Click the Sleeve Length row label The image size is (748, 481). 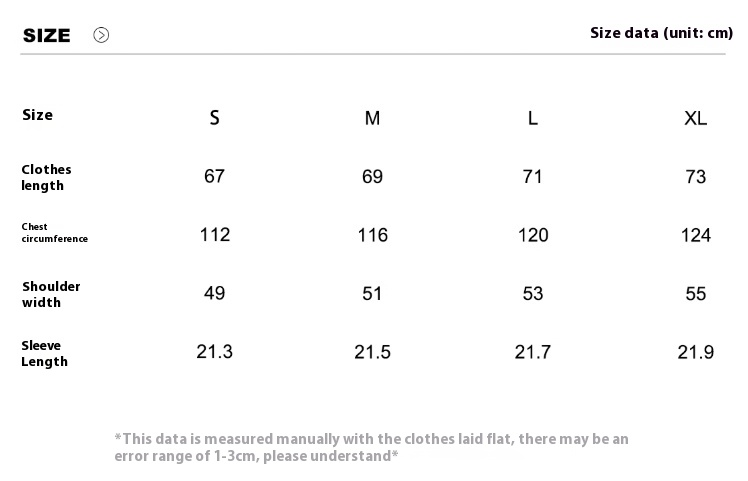click(x=44, y=354)
